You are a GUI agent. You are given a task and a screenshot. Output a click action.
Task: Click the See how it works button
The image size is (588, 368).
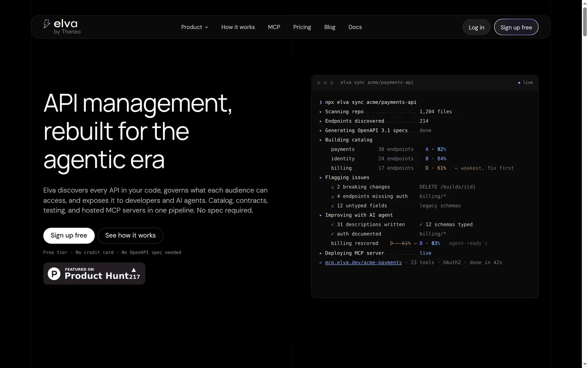tap(130, 236)
